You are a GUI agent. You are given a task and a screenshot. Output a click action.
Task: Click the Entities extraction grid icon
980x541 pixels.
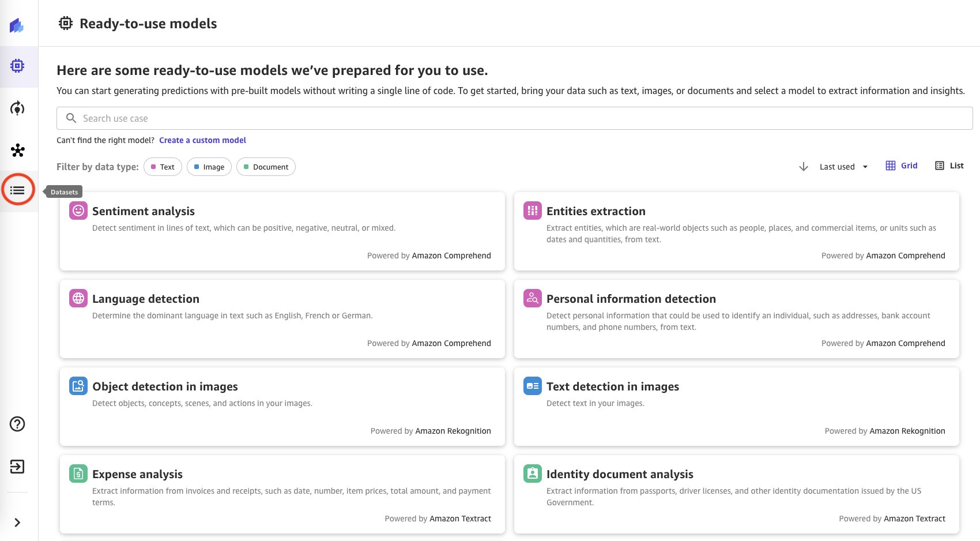[533, 211]
